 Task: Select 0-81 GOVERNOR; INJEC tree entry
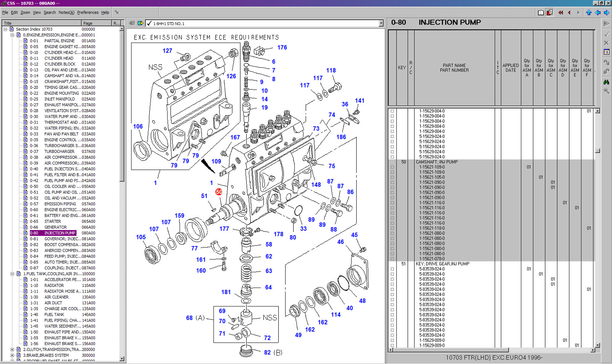click(59, 239)
